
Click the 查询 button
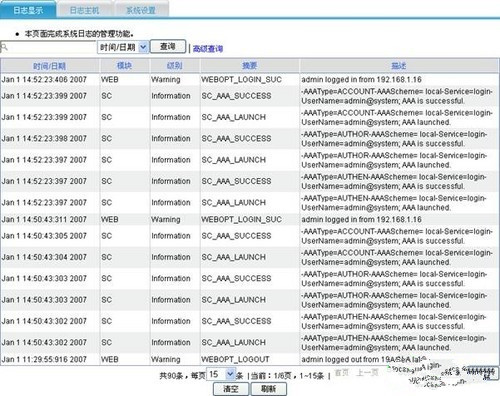(168, 46)
